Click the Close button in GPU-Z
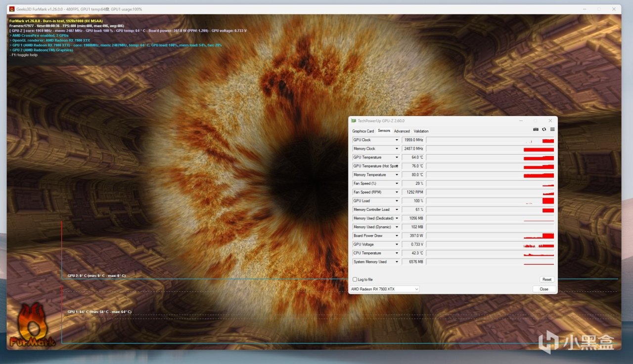The width and height of the screenshot is (633, 364). point(544,289)
